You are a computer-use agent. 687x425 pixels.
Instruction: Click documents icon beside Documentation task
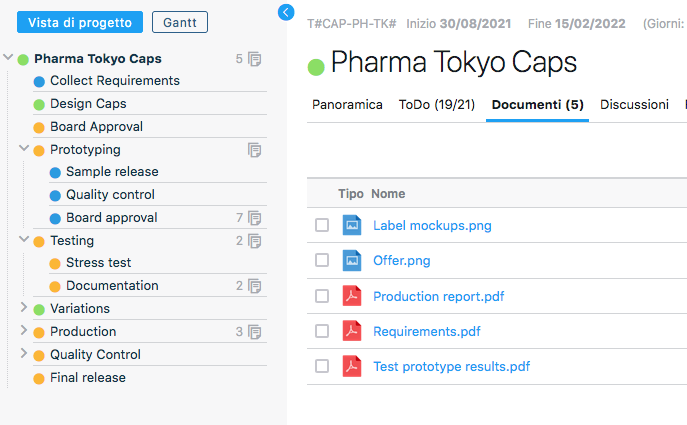(x=255, y=286)
